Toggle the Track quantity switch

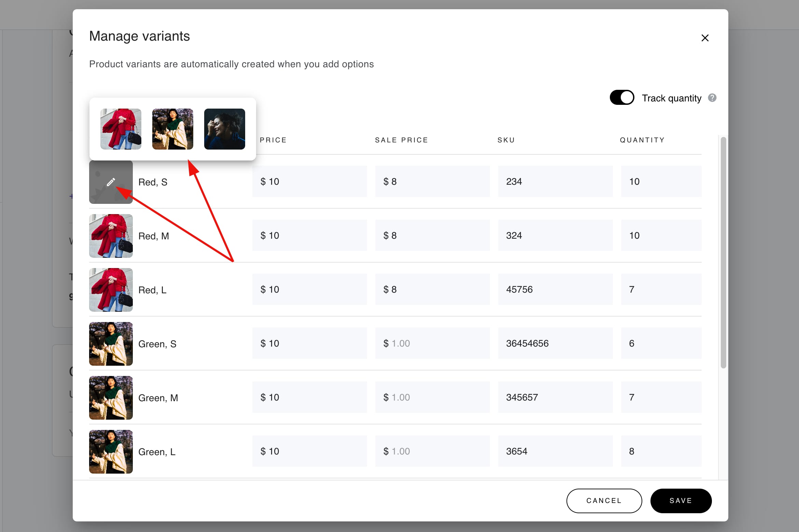pyautogui.click(x=622, y=98)
